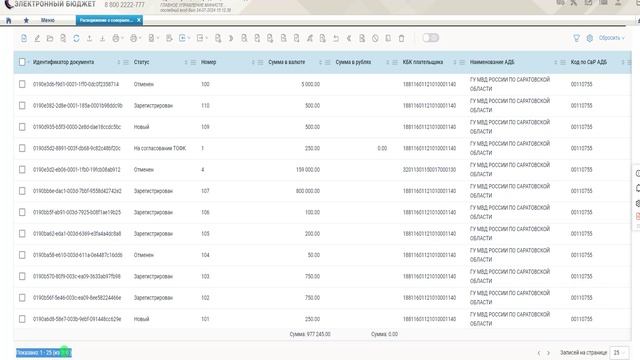Click the right chevron toolbar icon
The image size is (640, 360).
coord(231,38)
